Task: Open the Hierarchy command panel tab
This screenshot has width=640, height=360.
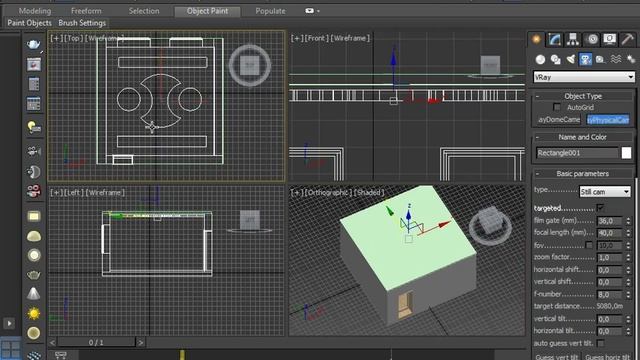Action: (573, 39)
